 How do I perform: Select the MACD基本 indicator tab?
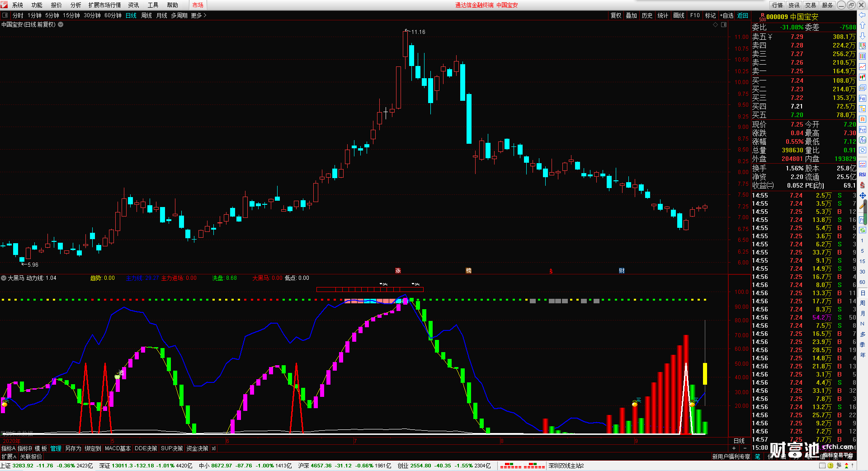[x=118, y=448]
